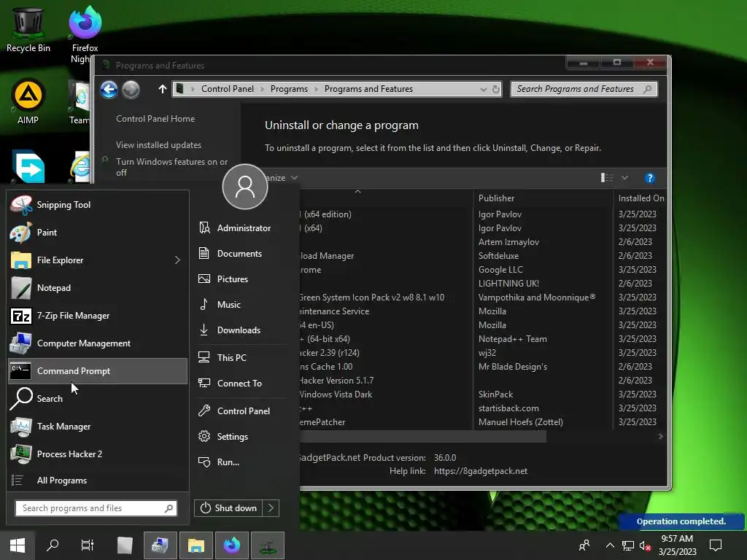Launch Command Prompt from Start menu
Viewport: 747px width, 560px height.
(98, 371)
